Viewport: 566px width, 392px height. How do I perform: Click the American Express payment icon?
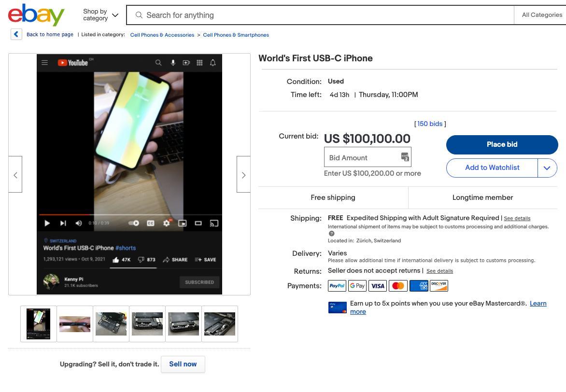pyautogui.click(x=419, y=286)
